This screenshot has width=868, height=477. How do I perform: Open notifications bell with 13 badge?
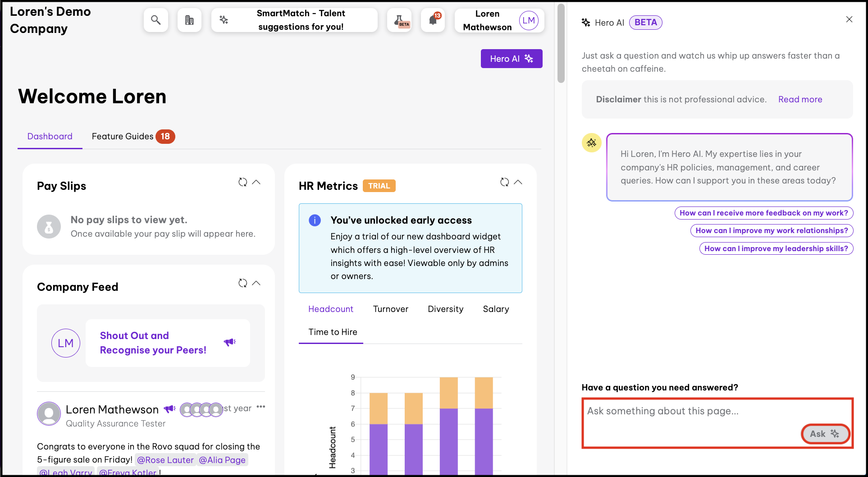pos(433,20)
